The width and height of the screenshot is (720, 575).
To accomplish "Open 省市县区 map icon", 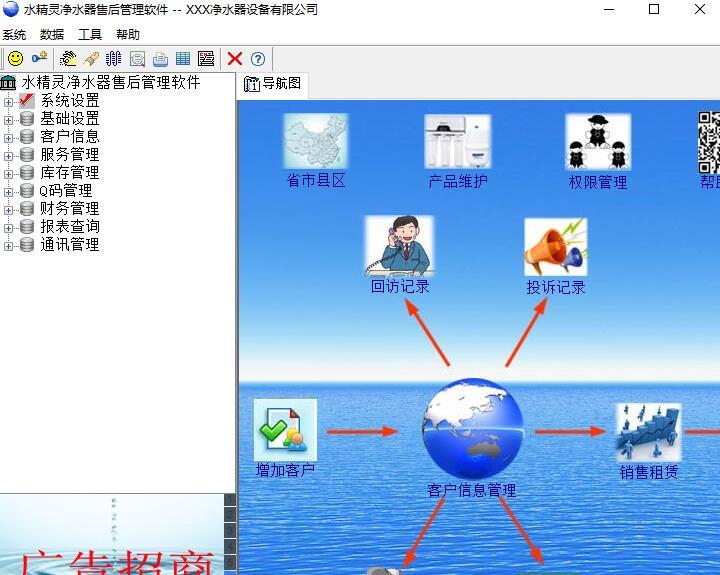I will [x=316, y=141].
